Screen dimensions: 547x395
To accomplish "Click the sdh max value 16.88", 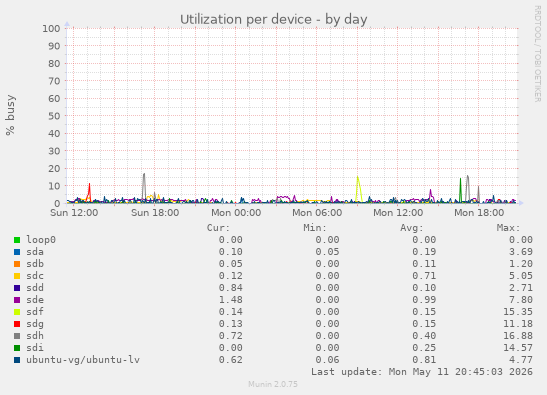I will (x=518, y=336).
